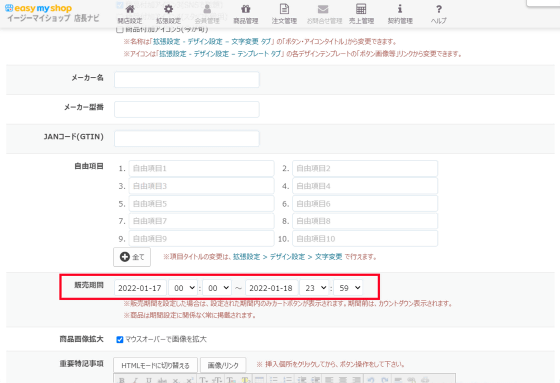This screenshot has height=383, width=560.
Task: Click the 自由項目9 input field
Action: [x=201, y=239]
